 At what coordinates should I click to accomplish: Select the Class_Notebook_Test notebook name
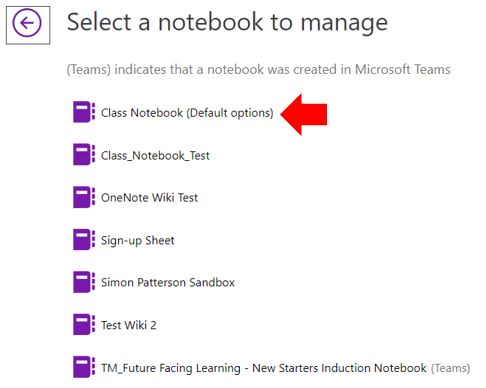[x=155, y=155]
